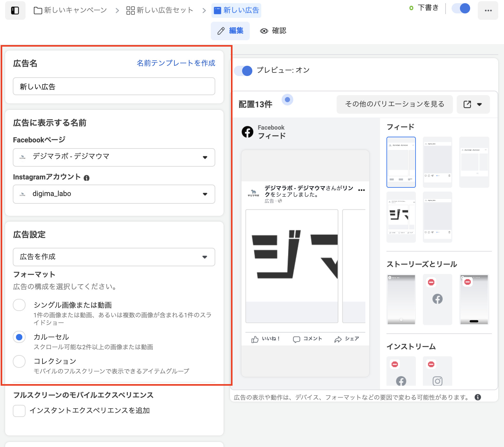The width and height of the screenshot is (504, 447).
Task: Click その他のバリエーションを見る button
Action: [394, 104]
